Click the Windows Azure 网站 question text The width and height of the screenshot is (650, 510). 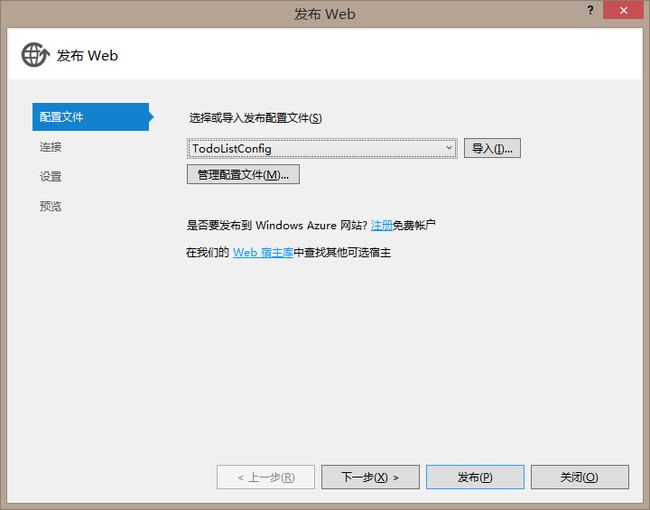coord(276,225)
